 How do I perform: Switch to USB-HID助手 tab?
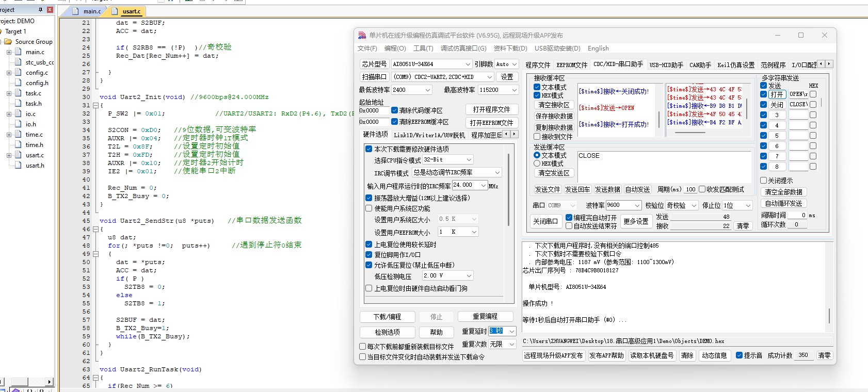coord(666,65)
